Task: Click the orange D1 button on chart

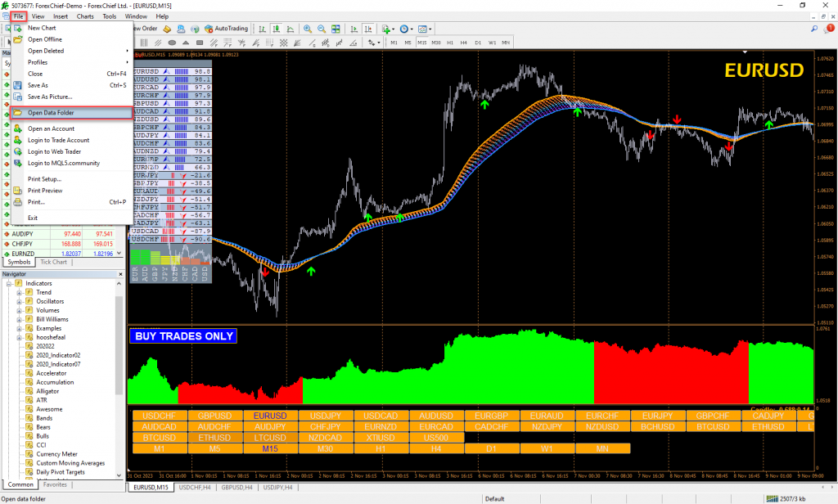Action: (492, 449)
